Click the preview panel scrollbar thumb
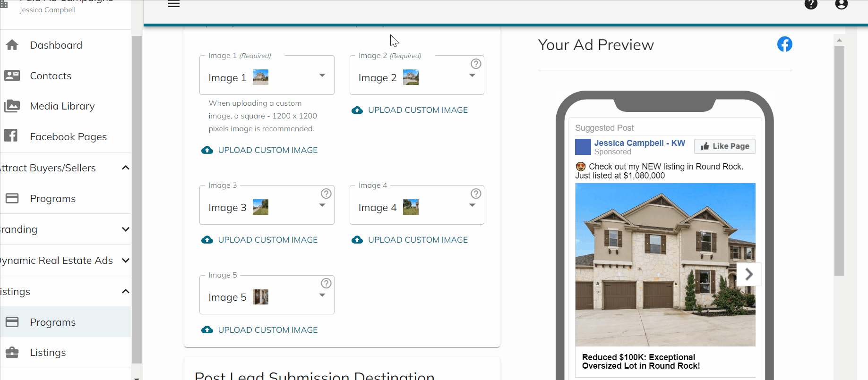The image size is (868, 380). coord(839,160)
